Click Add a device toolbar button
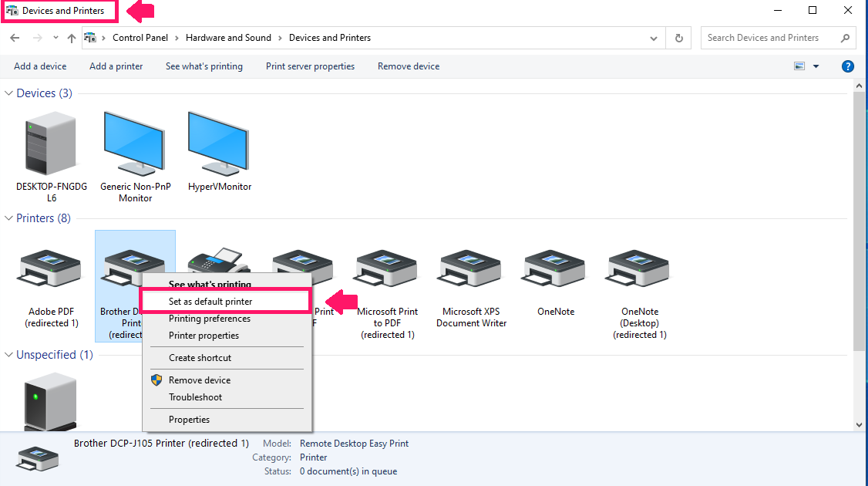The height and width of the screenshot is (486, 868). (40, 66)
